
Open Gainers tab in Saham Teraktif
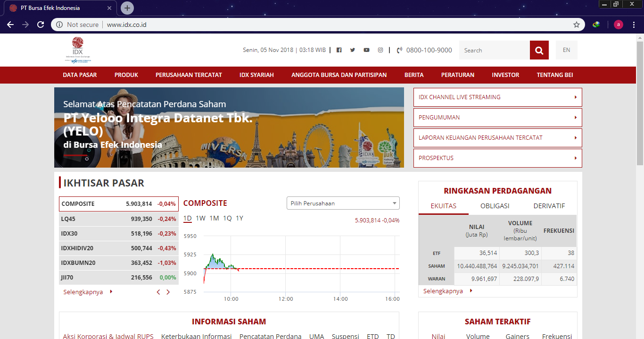pos(518,336)
